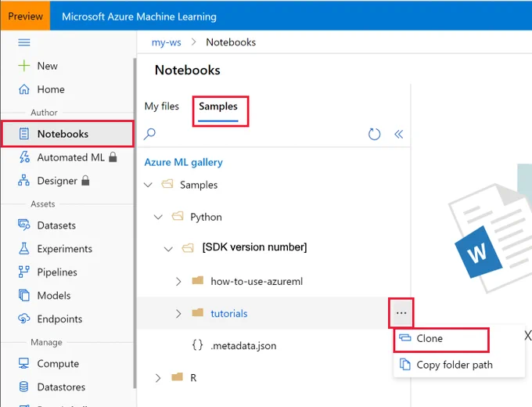Click the lock icon beside Automated ML

click(x=113, y=157)
